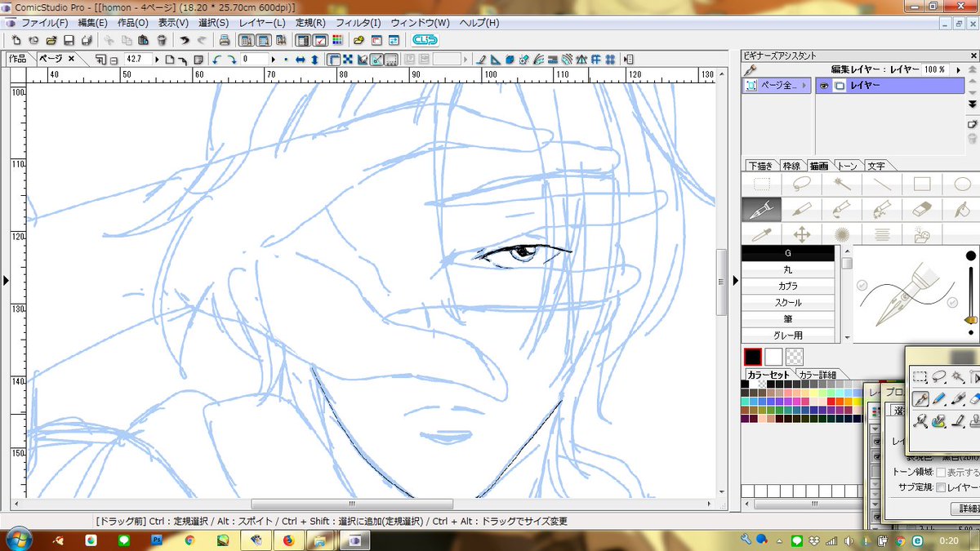Select the airbrush spray tool
Screen dimensions: 980x551
[881, 210]
